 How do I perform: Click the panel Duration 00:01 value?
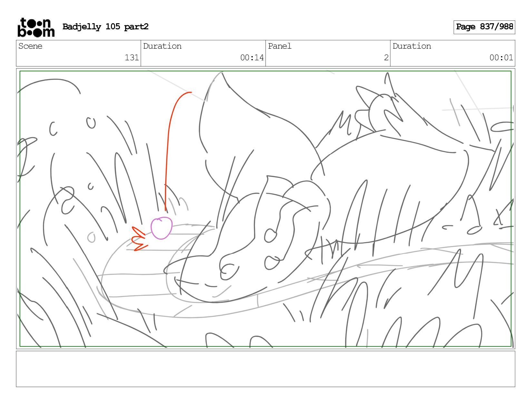click(x=501, y=58)
